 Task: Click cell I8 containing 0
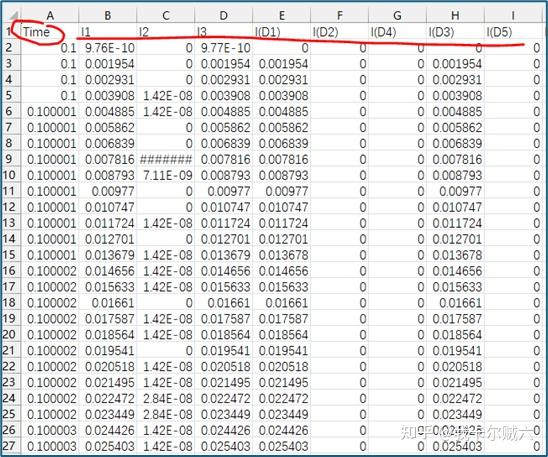[513, 144]
